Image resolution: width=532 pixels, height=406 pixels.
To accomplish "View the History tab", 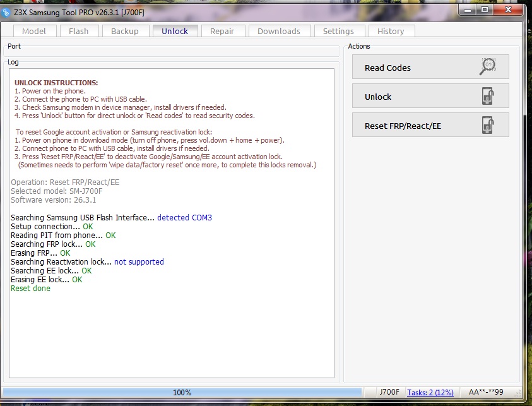I will click(391, 31).
